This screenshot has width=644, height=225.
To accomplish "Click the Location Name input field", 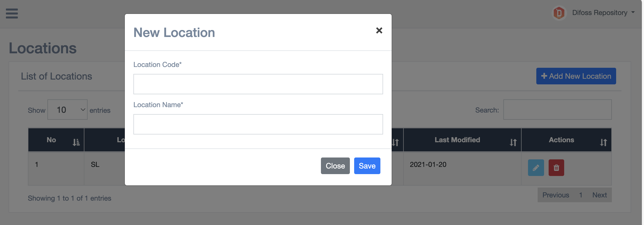I will pos(258,124).
